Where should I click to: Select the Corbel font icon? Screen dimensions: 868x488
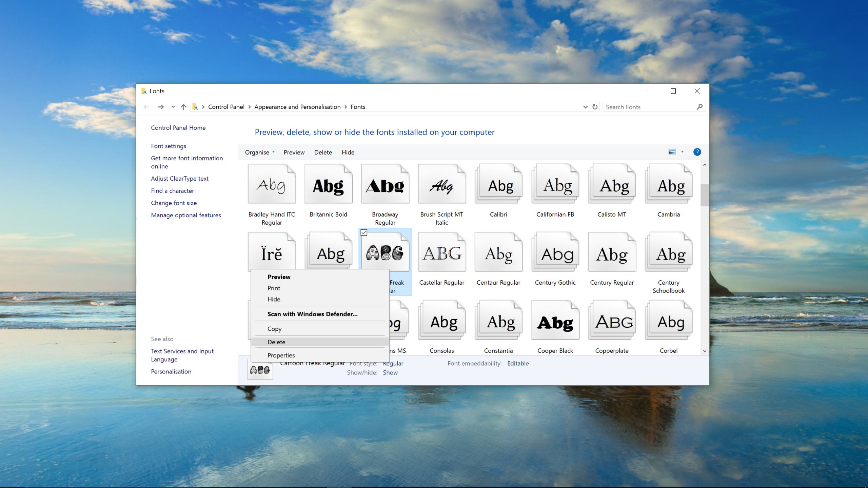click(669, 320)
